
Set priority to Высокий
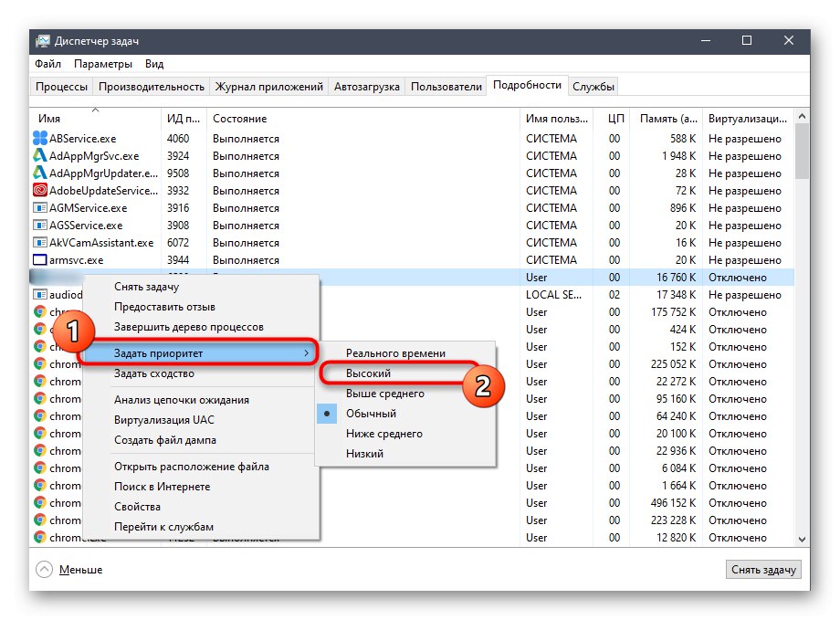(x=368, y=373)
